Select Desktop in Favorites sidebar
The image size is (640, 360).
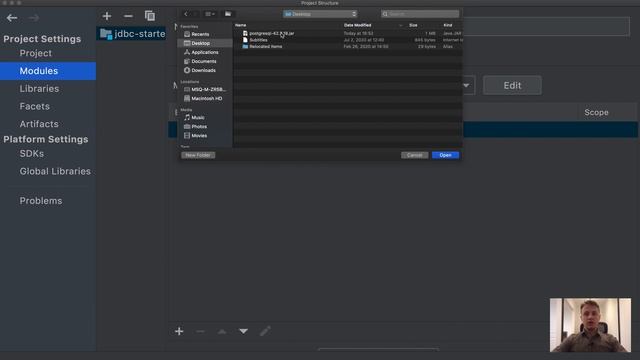pos(205,43)
